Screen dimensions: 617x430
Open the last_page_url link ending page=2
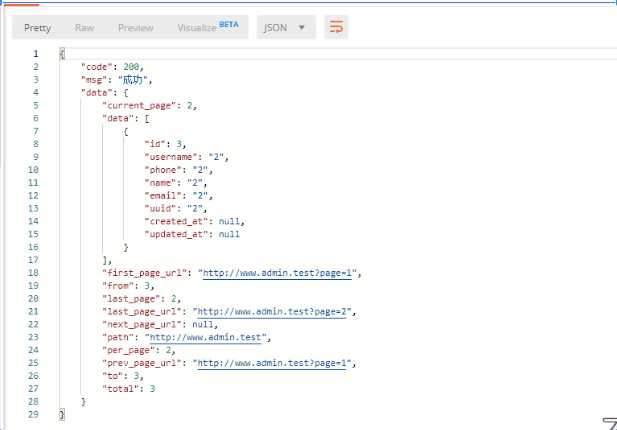pyautogui.click(x=272, y=312)
